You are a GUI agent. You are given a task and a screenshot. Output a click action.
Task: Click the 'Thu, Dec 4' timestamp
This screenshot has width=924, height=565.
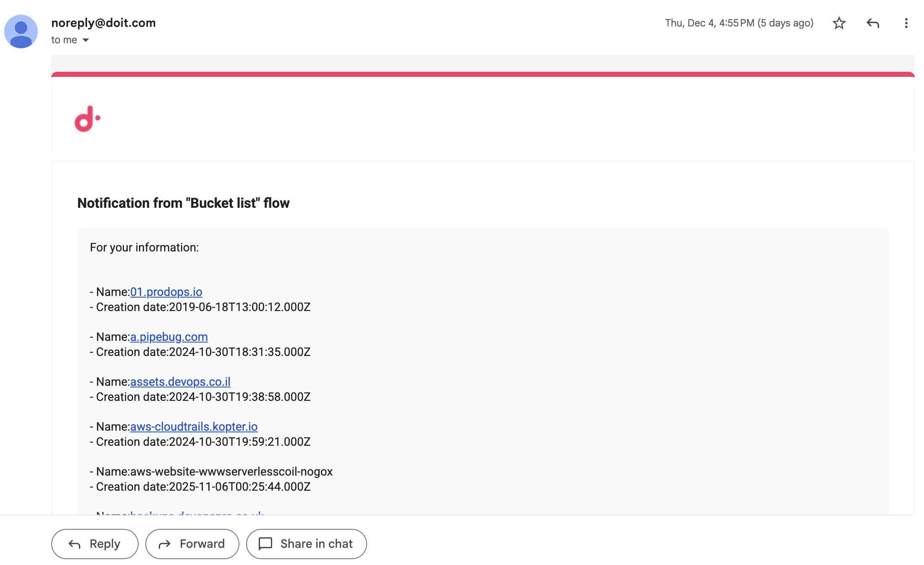[739, 23]
